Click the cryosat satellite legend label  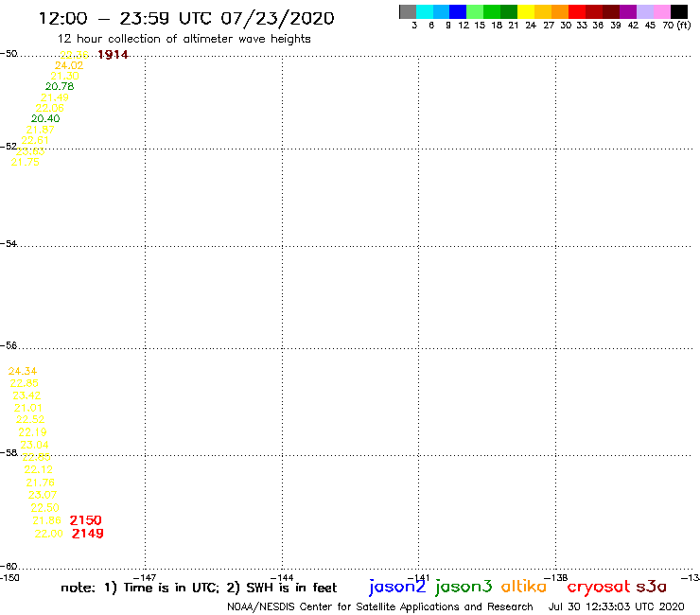click(598, 588)
